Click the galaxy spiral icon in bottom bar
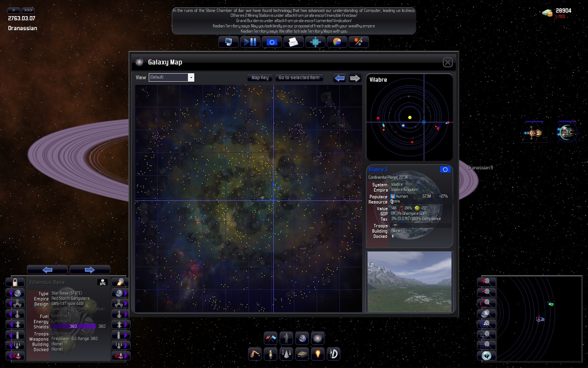The image size is (588, 368). click(317, 339)
